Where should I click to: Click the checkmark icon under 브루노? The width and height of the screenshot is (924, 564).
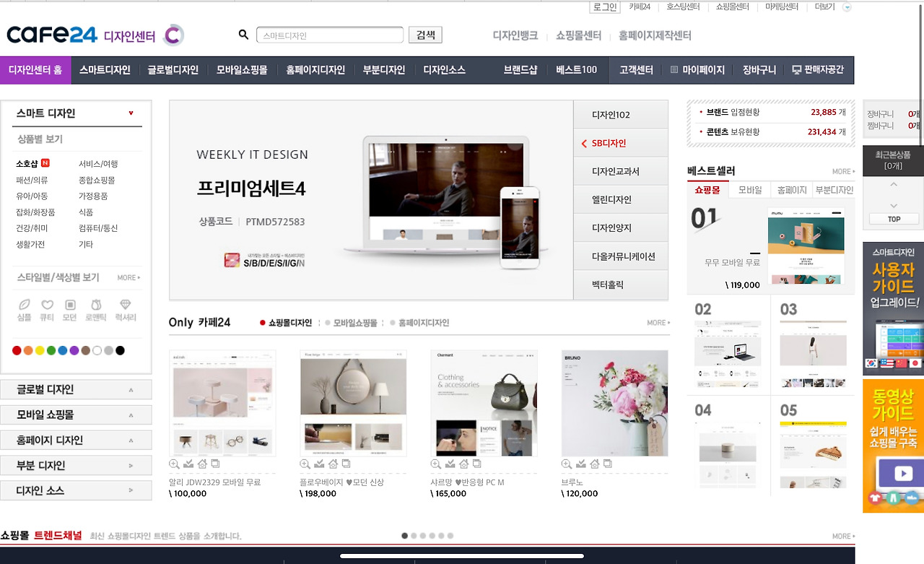[581, 464]
